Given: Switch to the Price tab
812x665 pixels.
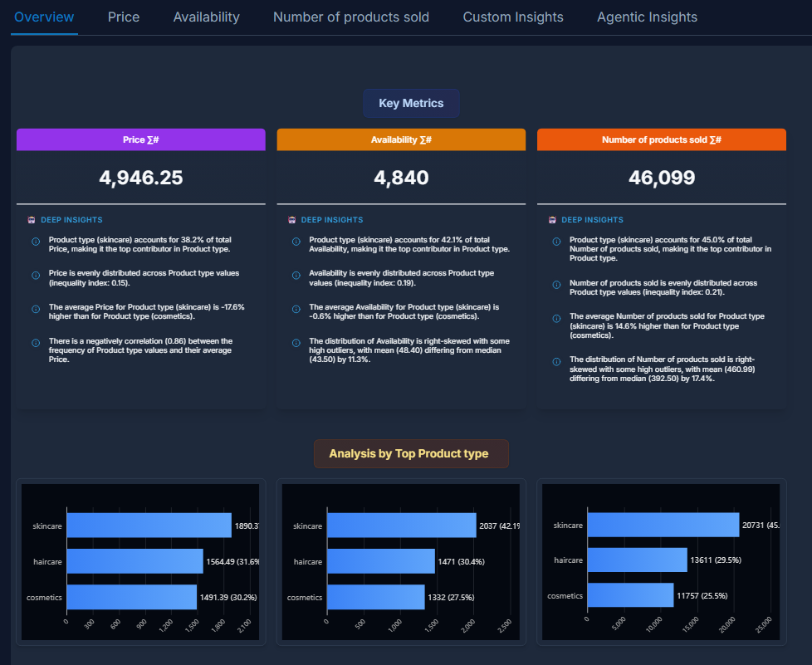Looking at the screenshot, I should coord(124,17).
